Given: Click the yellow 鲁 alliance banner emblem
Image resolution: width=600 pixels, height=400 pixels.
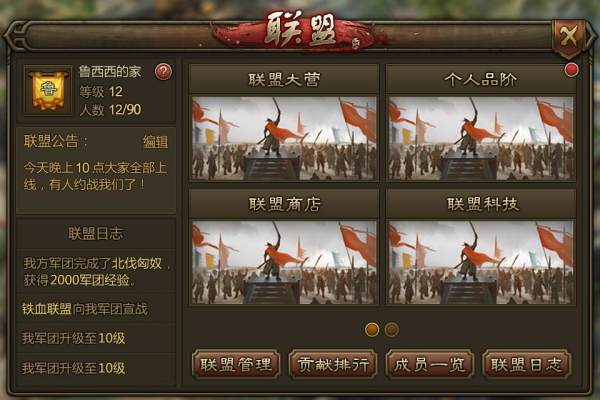Looking at the screenshot, I should [48, 91].
